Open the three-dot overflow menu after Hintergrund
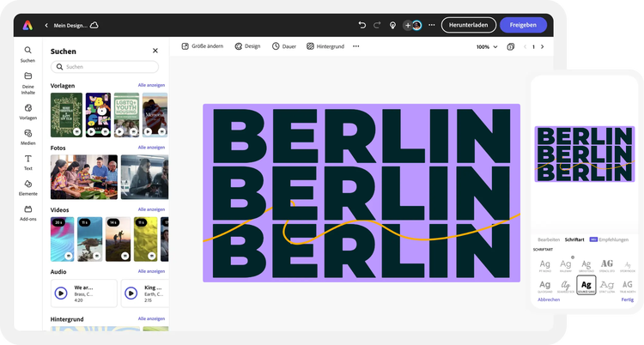644x345 pixels. coord(356,46)
